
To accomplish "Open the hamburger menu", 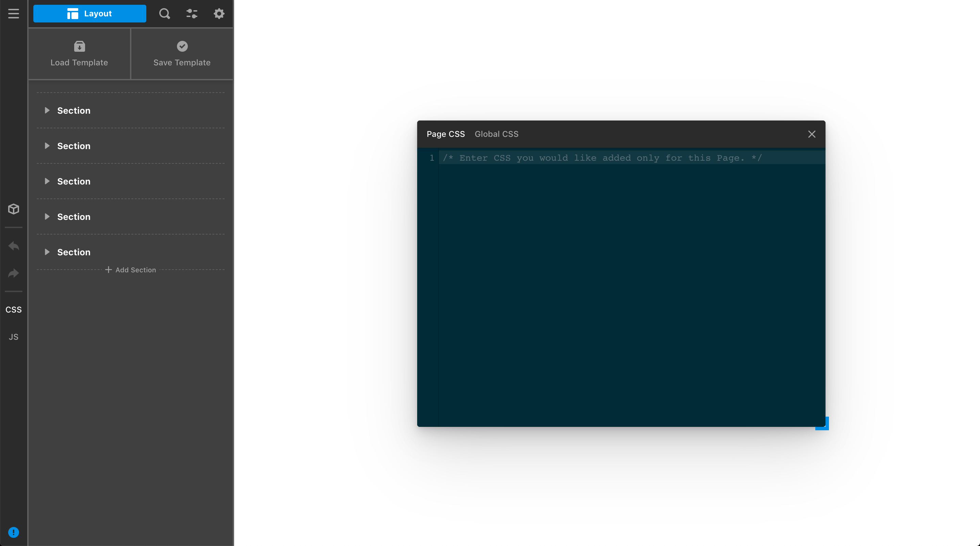I will [14, 14].
